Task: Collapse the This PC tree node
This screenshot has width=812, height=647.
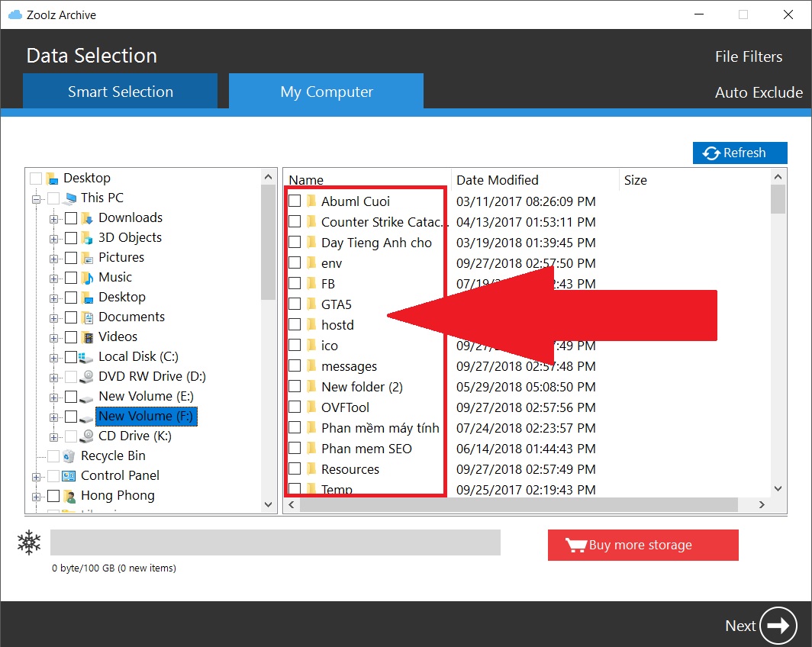Action: 37,199
